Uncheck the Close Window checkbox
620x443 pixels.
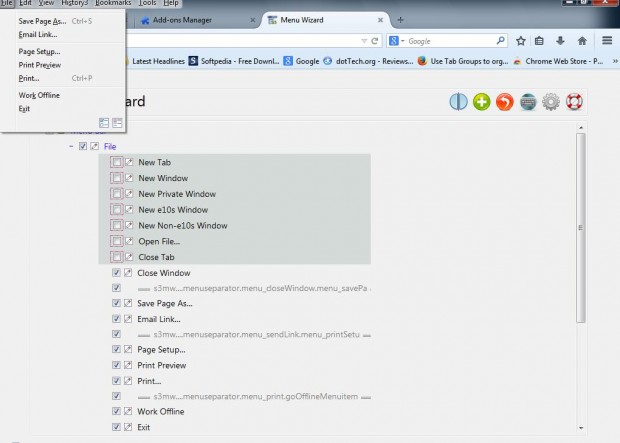pyautogui.click(x=116, y=273)
